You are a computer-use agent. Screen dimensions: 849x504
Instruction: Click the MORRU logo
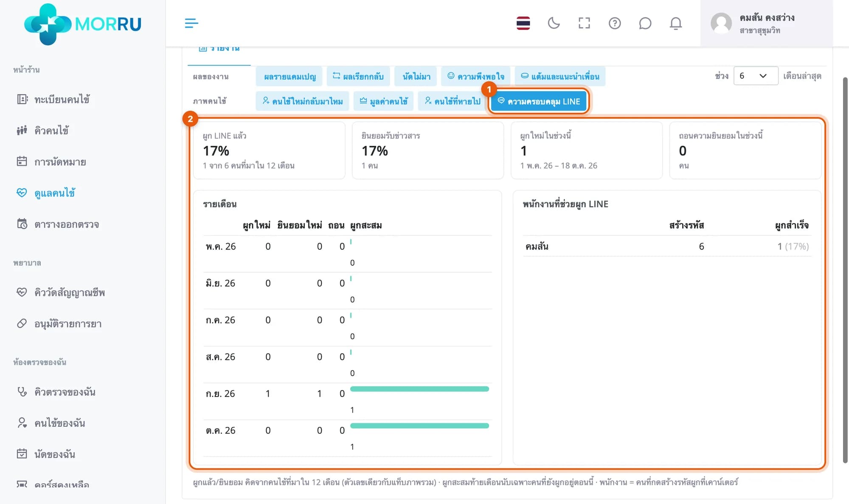point(83,24)
